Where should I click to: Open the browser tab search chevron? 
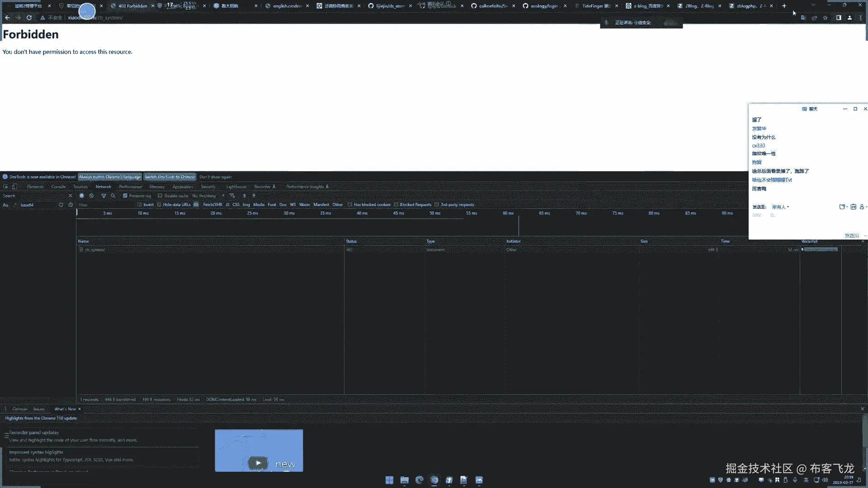(x=813, y=5)
